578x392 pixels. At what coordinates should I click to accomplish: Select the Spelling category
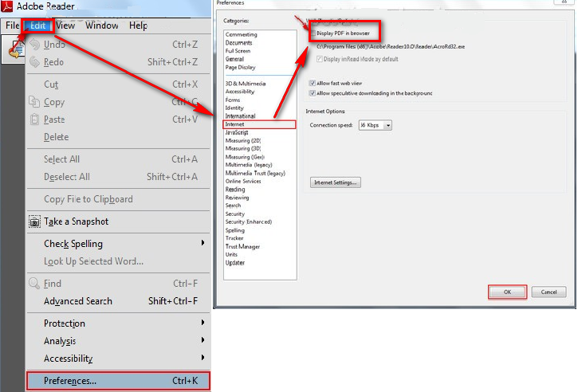click(x=235, y=230)
